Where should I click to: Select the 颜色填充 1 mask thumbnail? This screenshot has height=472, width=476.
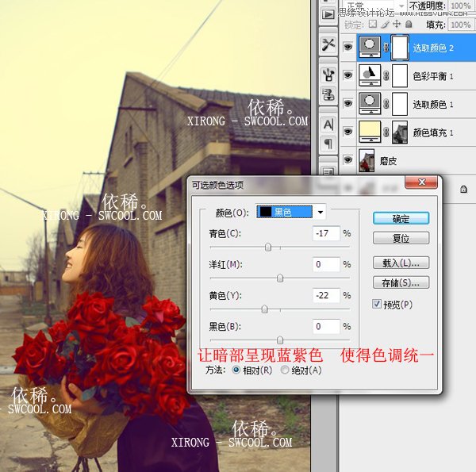[x=400, y=132]
